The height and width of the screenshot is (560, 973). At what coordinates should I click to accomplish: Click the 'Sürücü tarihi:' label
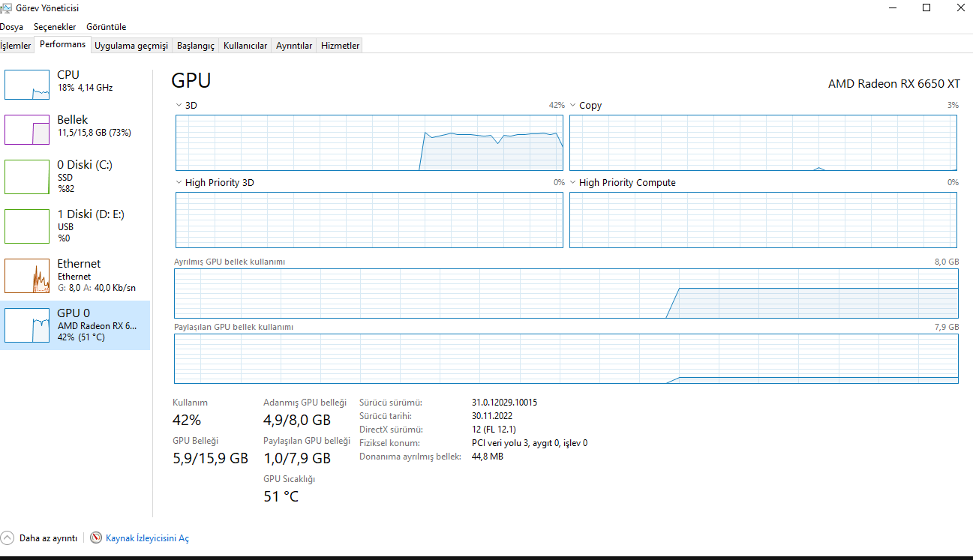(386, 416)
